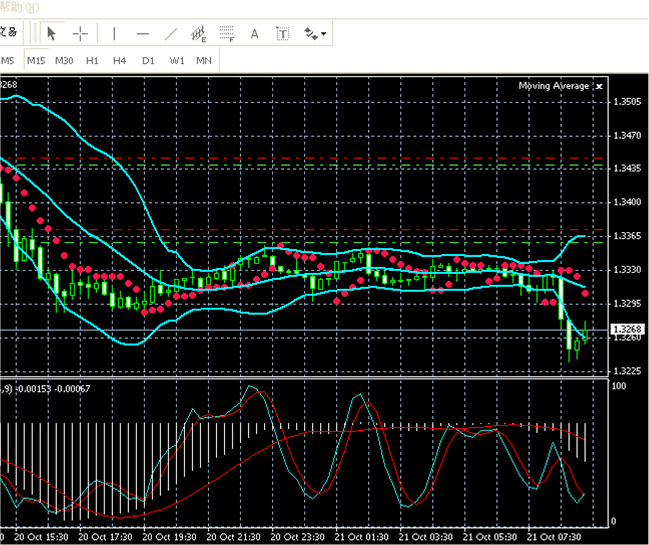
Task: Click the 1.3505 price scale label
Action: pos(627,101)
